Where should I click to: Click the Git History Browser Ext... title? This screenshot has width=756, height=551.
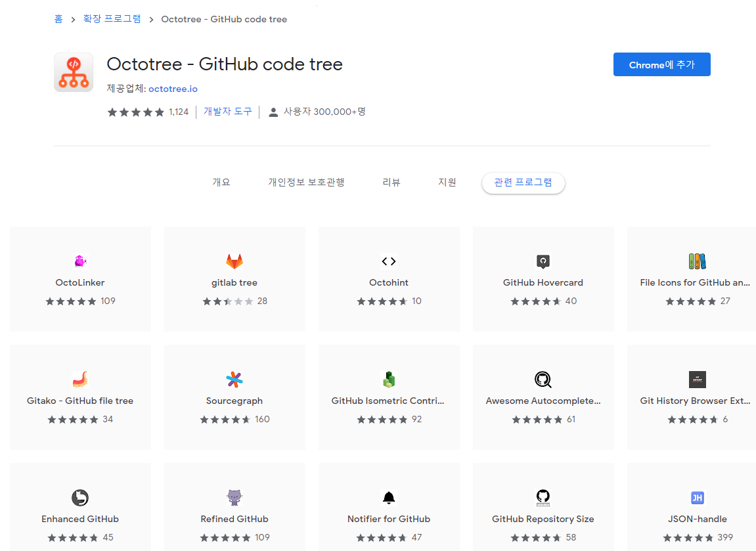click(x=696, y=401)
